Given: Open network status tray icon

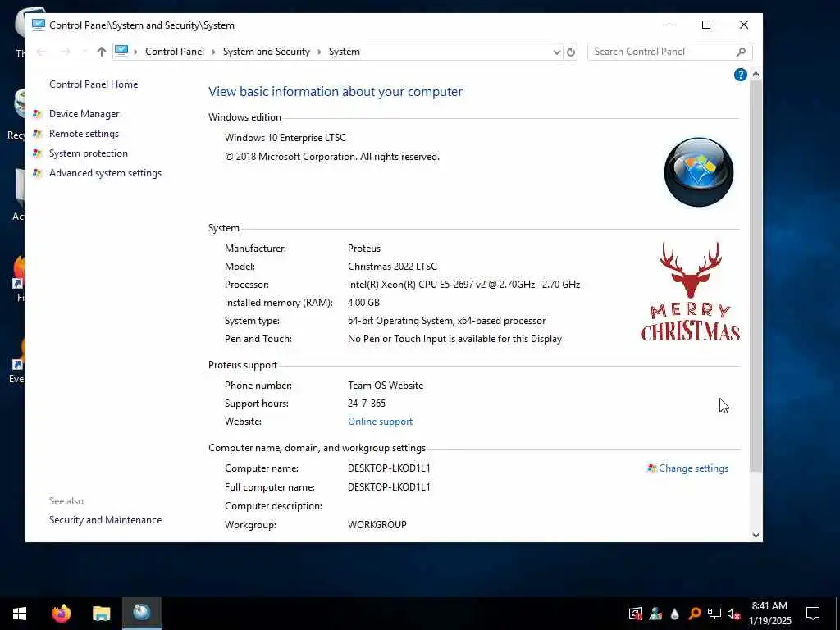Looking at the screenshot, I should pyautogui.click(x=714, y=614).
